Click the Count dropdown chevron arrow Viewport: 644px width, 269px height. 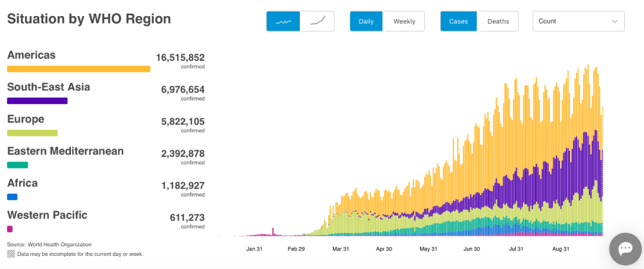(614, 21)
